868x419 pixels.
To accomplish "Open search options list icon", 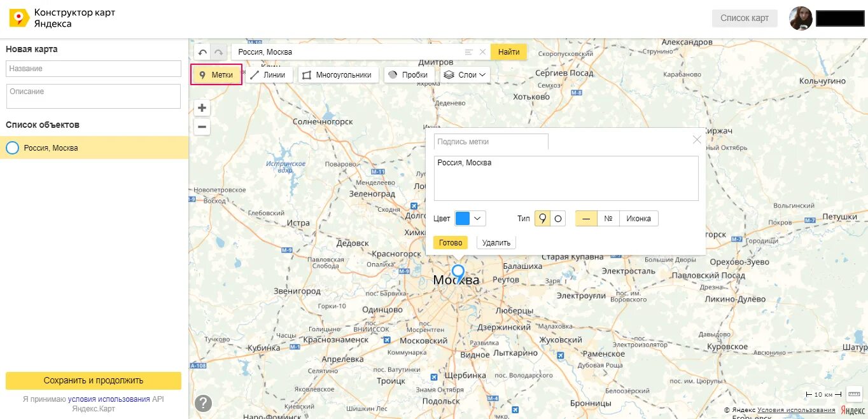I will point(469,52).
